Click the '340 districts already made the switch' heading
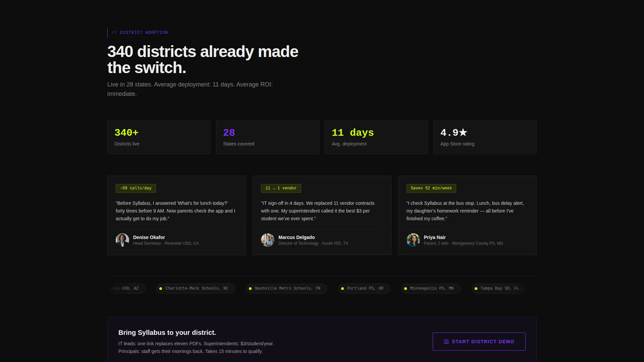 [x=203, y=60]
